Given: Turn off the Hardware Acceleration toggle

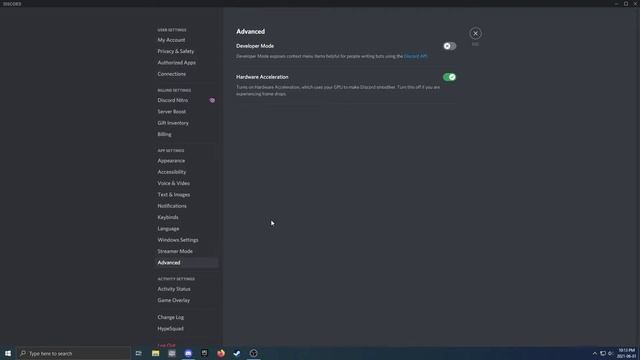Looking at the screenshot, I should [x=449, y=77].
